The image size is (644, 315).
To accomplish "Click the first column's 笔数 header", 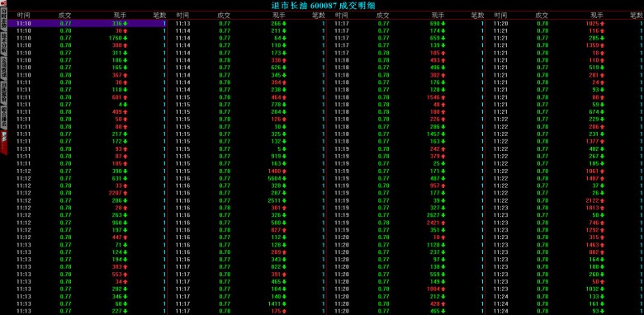I will point(160,15).
